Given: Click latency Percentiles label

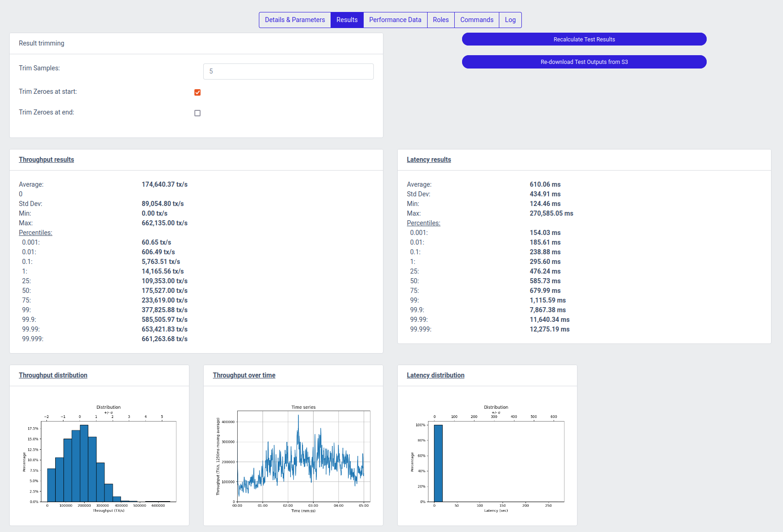Looking at the screenshot, I should (x=423, y=223).
